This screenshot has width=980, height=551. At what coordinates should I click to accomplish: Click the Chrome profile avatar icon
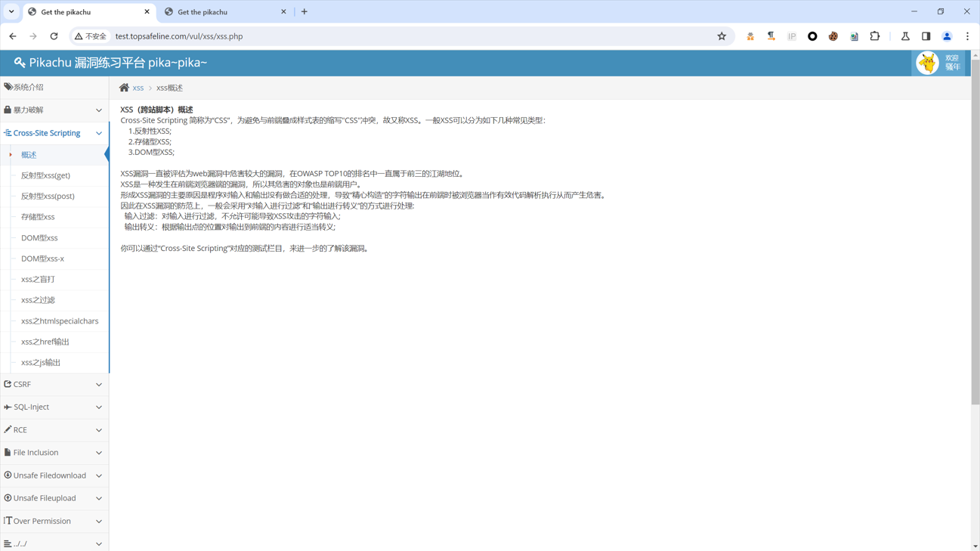(947, 36)
